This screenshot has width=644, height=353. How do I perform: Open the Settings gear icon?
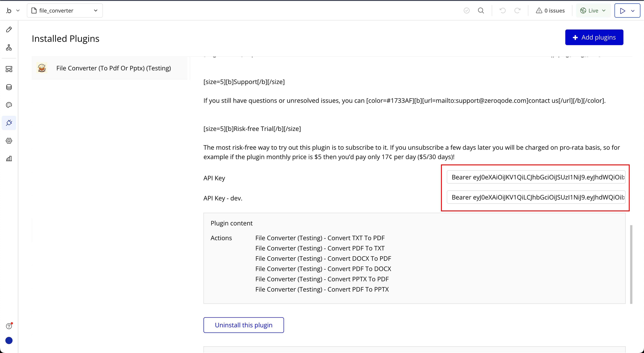click(x=9, y=141)
